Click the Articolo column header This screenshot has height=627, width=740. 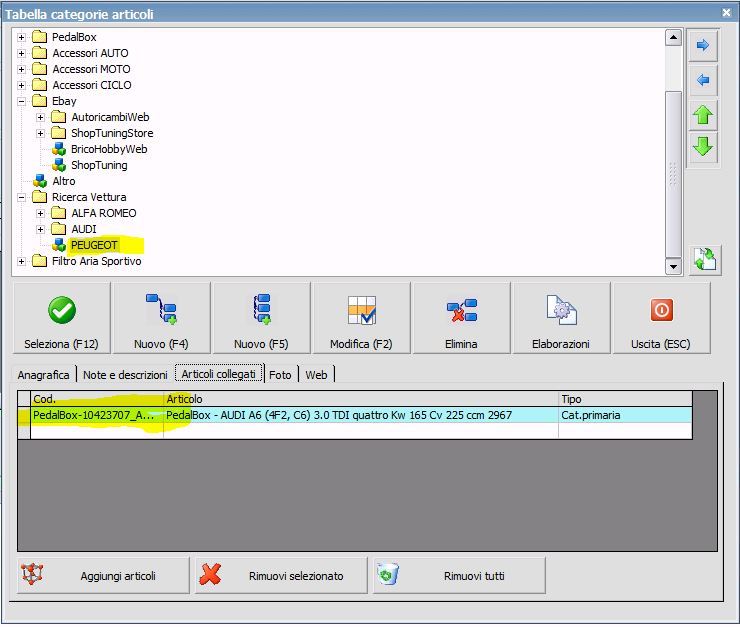tap(361, 399)
